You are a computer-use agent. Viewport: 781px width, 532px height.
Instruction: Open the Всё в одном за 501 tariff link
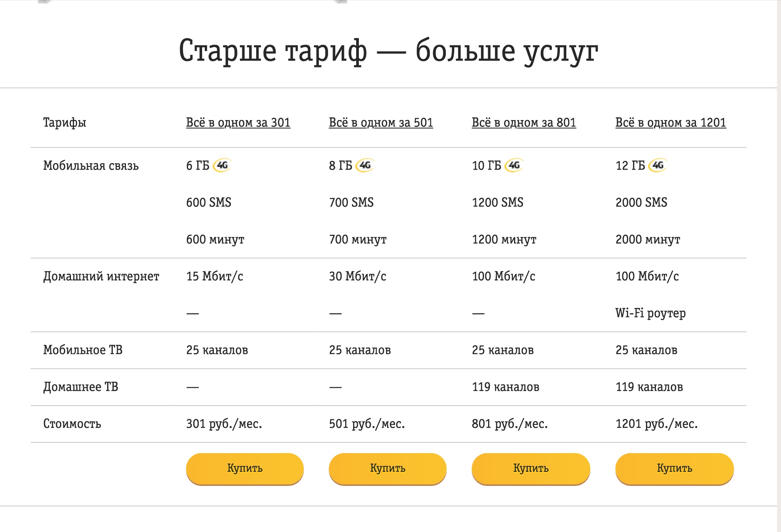(x=381, y=123)
